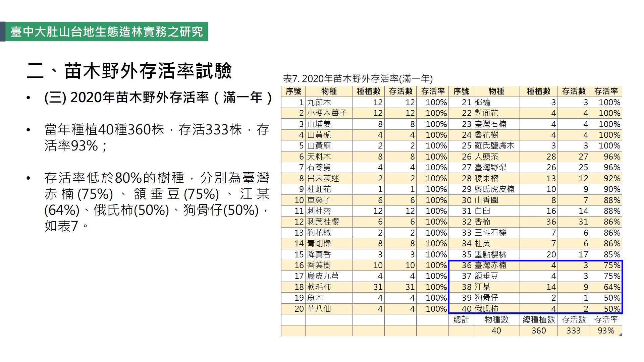The width and height of the screenshot is (644, 362).
Task: Click species cell 杜英
Action: (x=496, y=243)
